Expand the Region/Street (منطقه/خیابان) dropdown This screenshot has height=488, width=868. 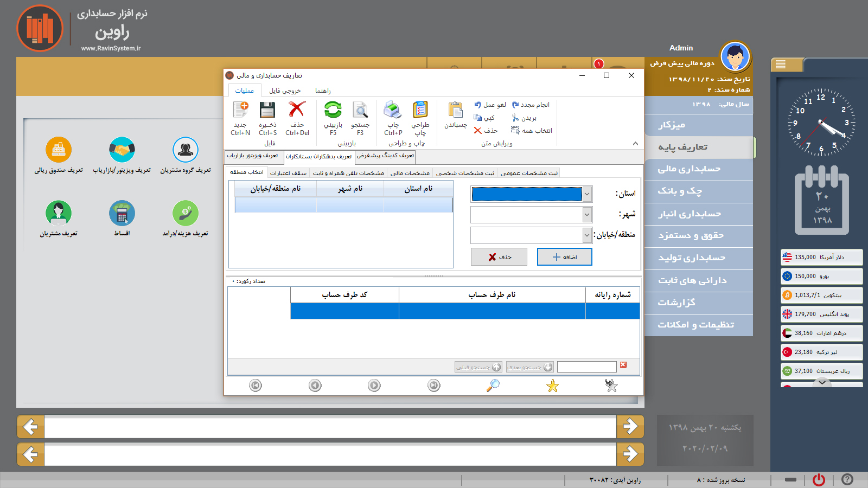586,235
